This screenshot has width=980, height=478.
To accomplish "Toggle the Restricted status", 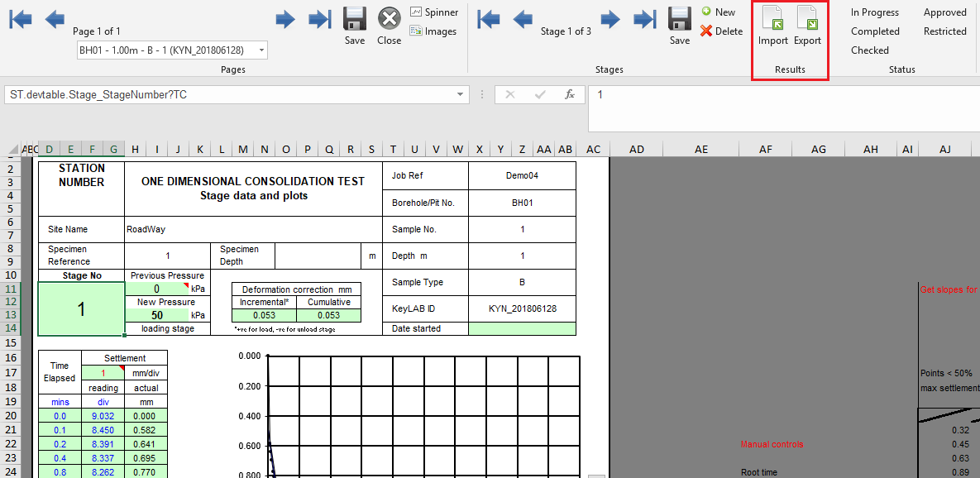I will pos(944,31).
